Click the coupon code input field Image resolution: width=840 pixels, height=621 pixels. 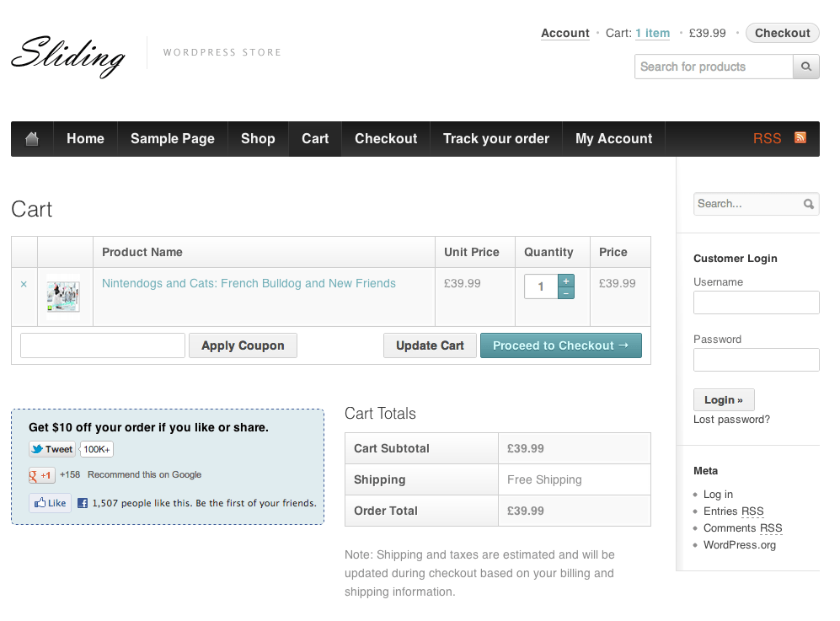[x=103, y=345]
